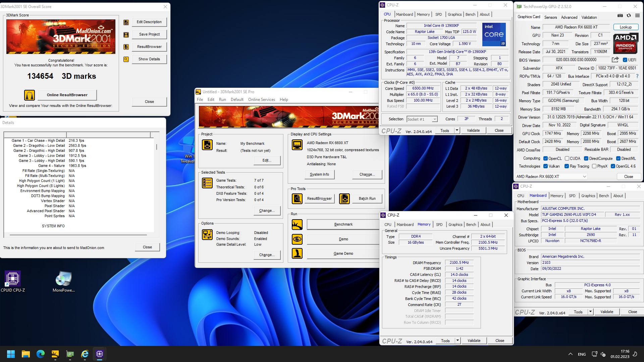This screenshot has height=362, width=644.
Task: Click the System Info button
Action: 319,174
